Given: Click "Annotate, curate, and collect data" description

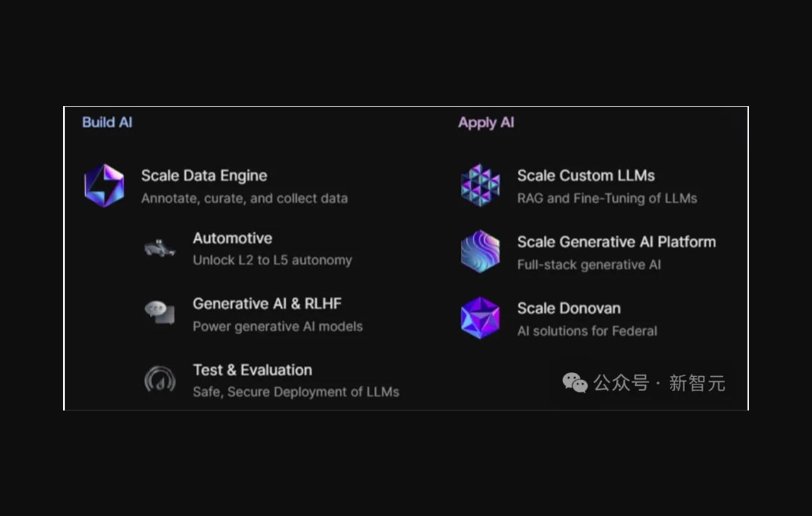Looking at the screenshot, I should 244,199.
